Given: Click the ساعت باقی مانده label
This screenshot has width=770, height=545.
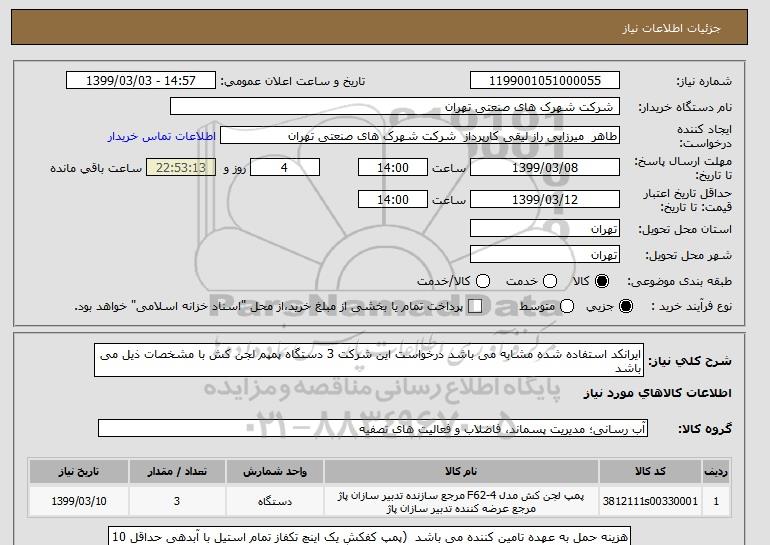Looking at the screenshot, I should point(96,168).
